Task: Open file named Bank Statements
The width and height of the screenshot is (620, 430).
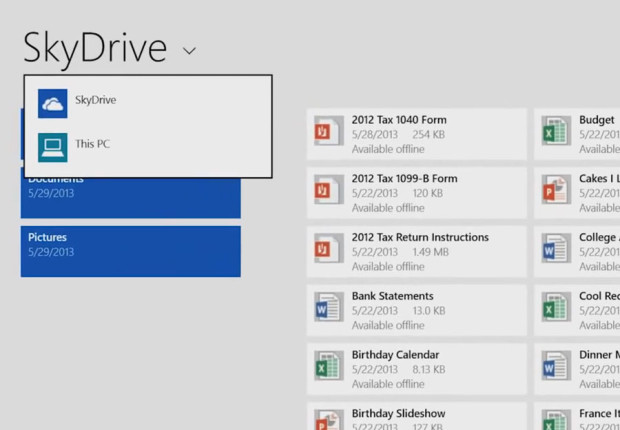Action: tap(393, 296)
